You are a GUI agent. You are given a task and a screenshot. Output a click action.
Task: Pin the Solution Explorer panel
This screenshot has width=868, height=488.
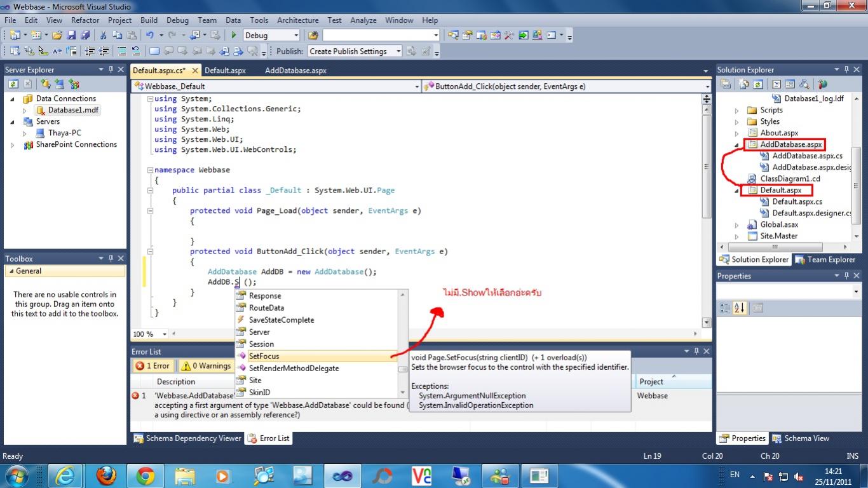(845, 70)
